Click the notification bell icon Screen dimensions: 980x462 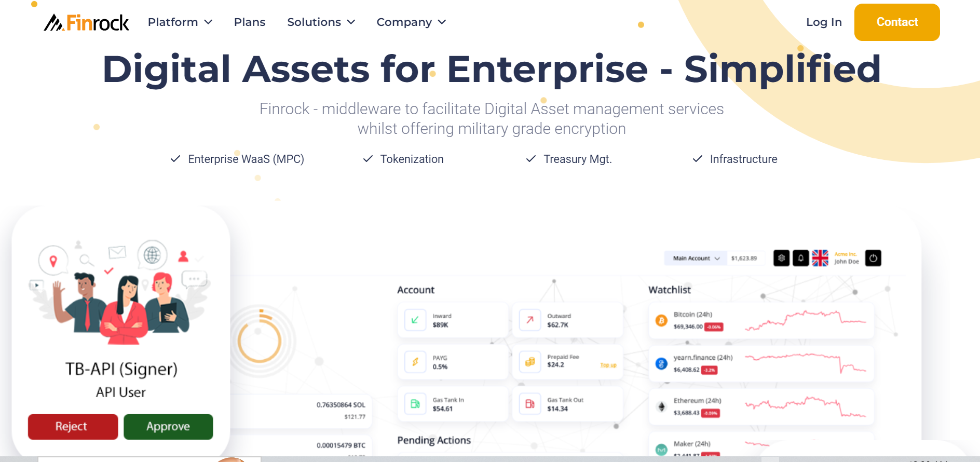pos(801,258)
